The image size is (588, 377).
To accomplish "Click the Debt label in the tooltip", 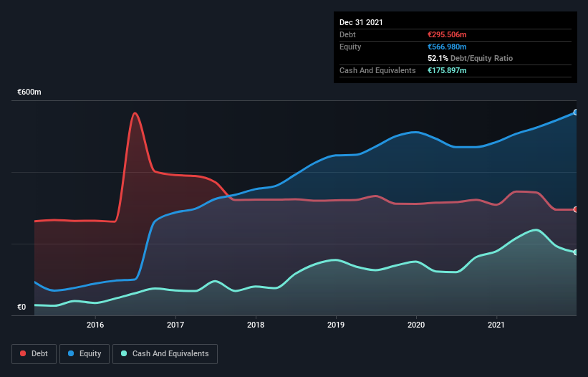I will point(347,34).
